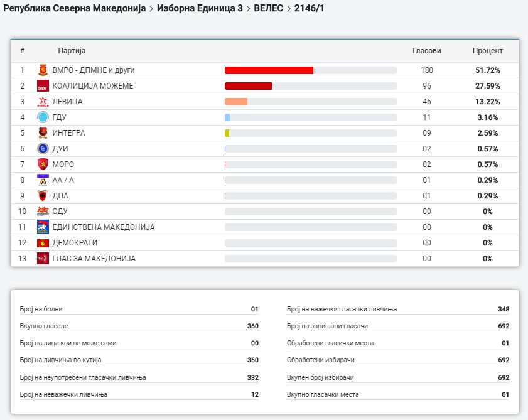This screenshot has height=420, width=528.
Task: Click the red ВМРО - ДПМНЕ vote bar
Action: pos(269,70)
